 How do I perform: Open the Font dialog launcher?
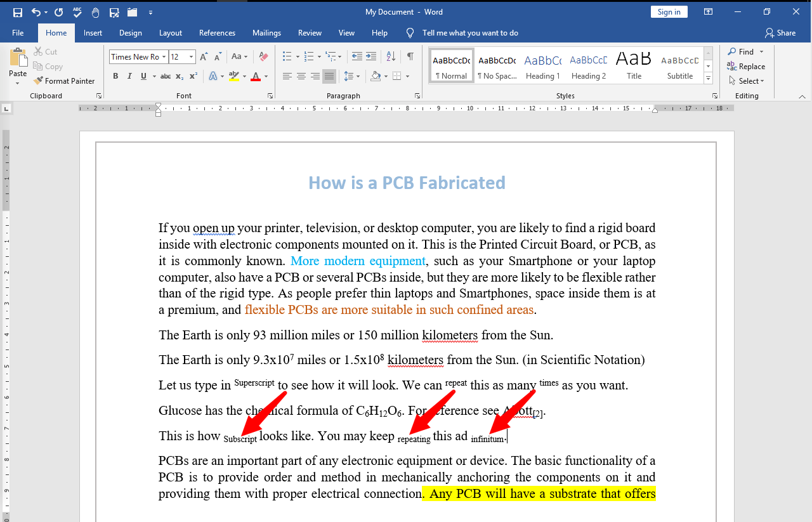click(x=270, y=96)
